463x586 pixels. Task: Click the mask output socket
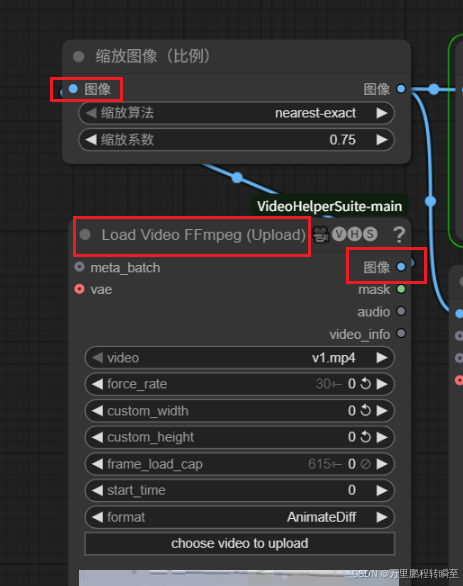tap(401, 289)
